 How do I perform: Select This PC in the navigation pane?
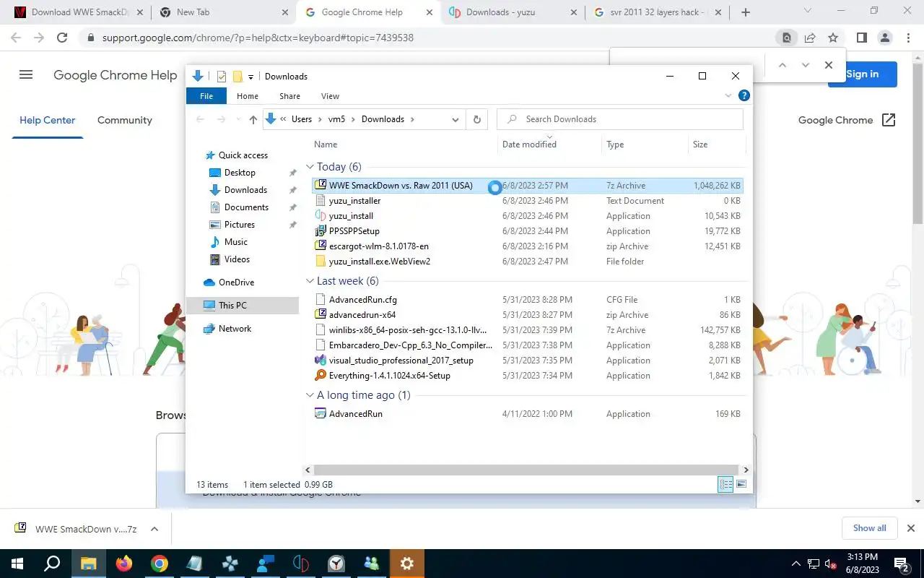click(x=232, y=306)
